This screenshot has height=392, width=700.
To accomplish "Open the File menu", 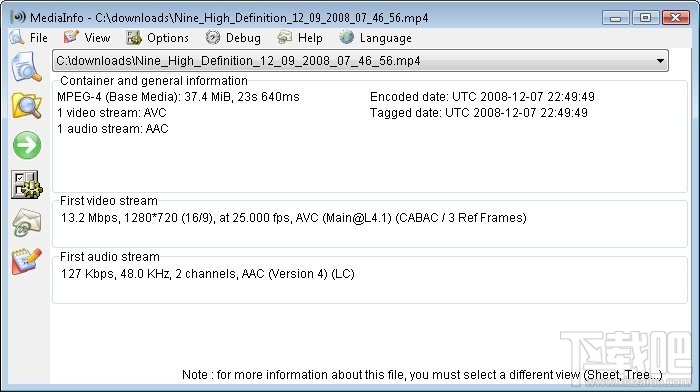I will click(38, 38).
